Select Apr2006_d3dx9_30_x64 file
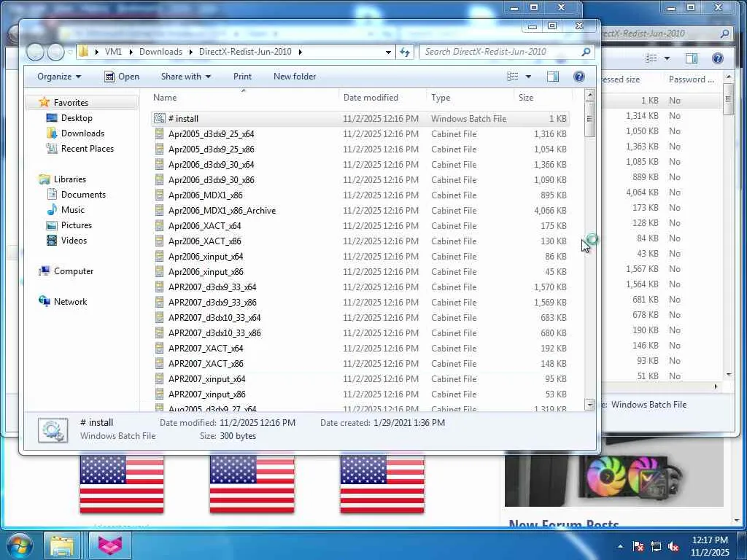The image size is (747, 560). 211,164
